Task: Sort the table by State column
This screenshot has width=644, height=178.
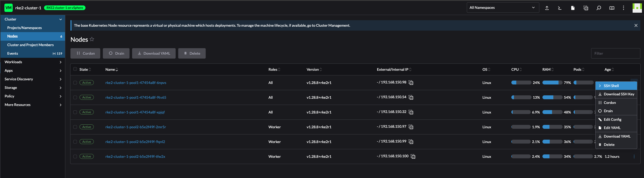Action: pos(85,69)
